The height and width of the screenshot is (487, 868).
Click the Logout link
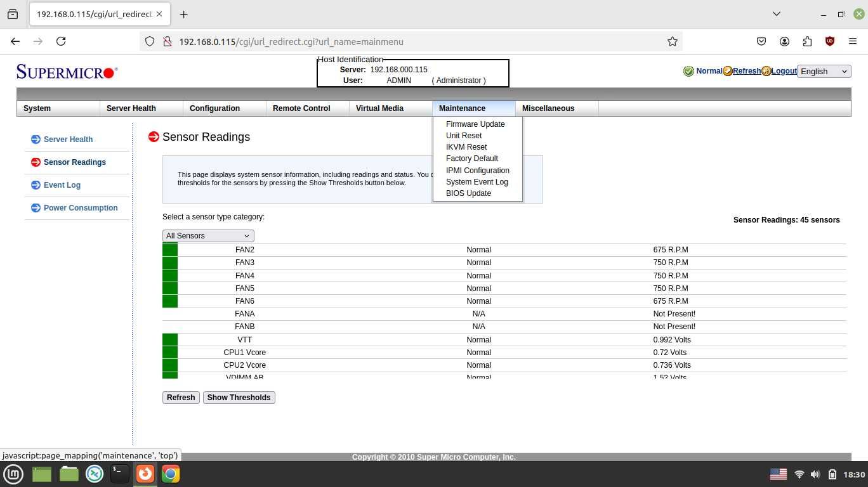784,71
